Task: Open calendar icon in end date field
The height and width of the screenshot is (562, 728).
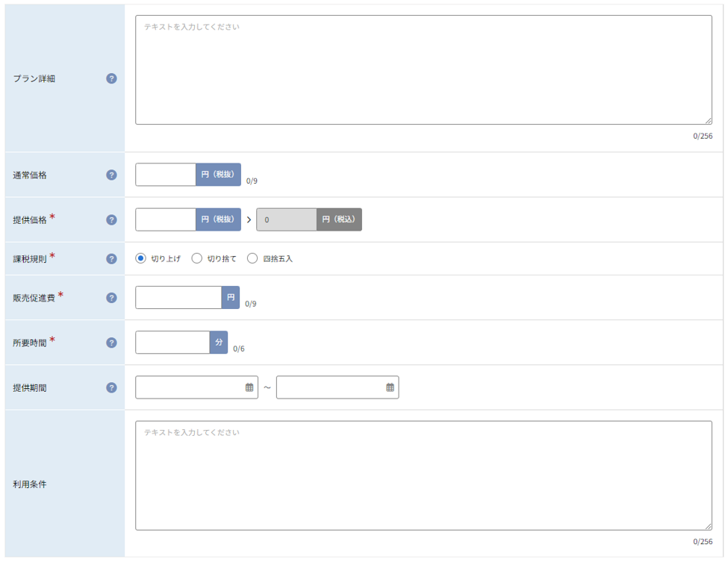Action: [390, 387]
